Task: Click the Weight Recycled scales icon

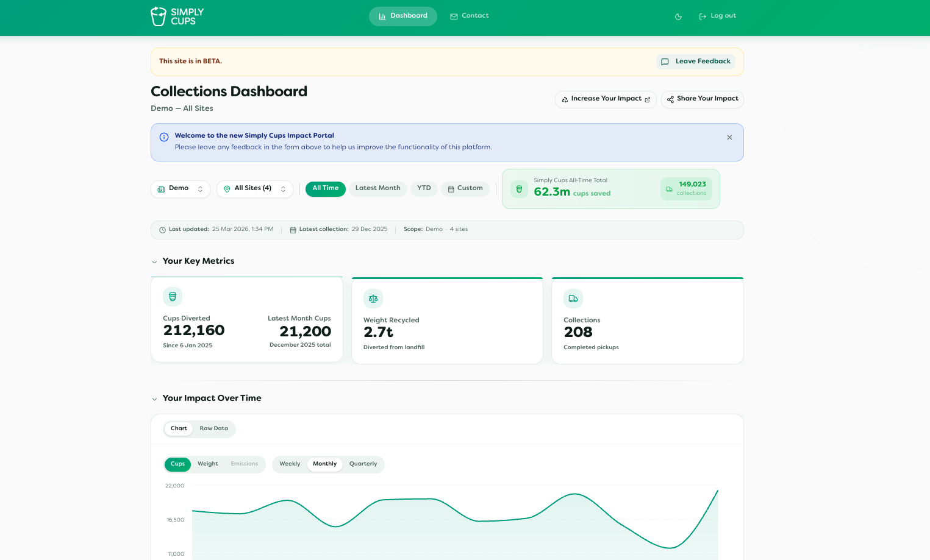Action: click(x=373, y=299)
